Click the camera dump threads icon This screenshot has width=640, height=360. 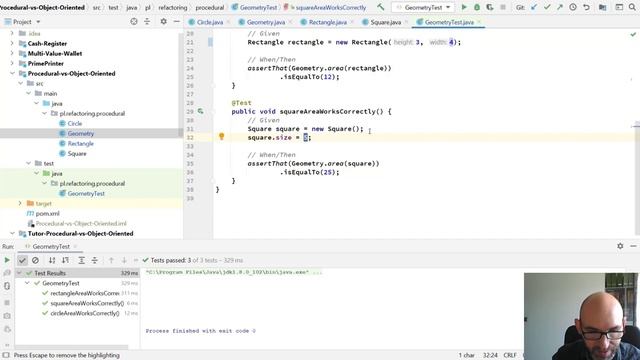[x=7, y=316]
